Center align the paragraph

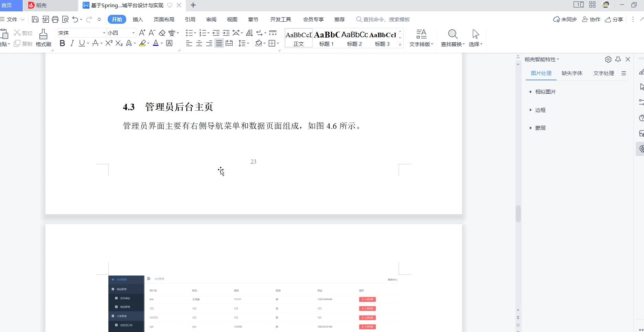tap(199, 43)
